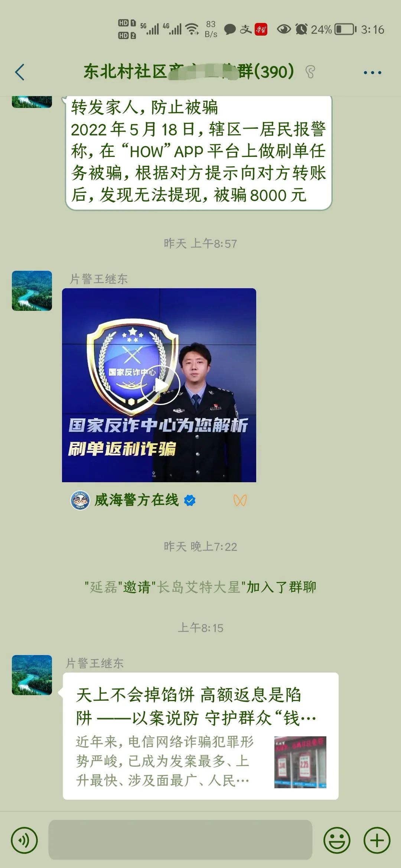Tap the message text input field
The width and height of the screenshot is (401, 868).
click(180, 840)
